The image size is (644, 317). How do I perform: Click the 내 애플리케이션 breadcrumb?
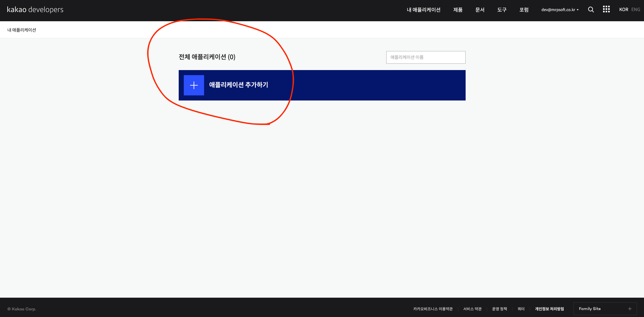(22, 30)
